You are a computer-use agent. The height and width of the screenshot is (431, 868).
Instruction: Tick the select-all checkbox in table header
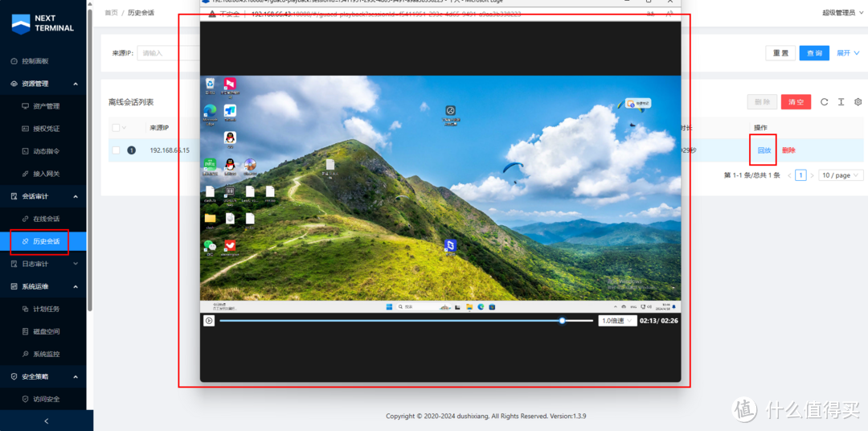pos(117,128)
